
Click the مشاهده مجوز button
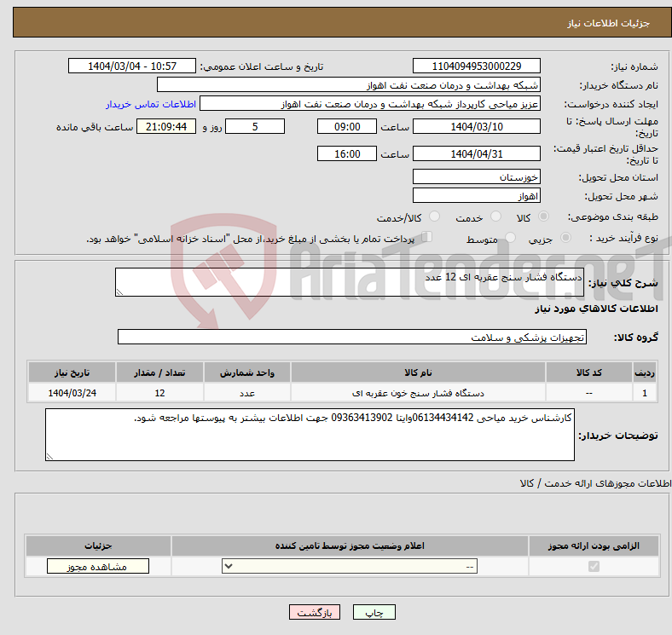coord(97,567)
